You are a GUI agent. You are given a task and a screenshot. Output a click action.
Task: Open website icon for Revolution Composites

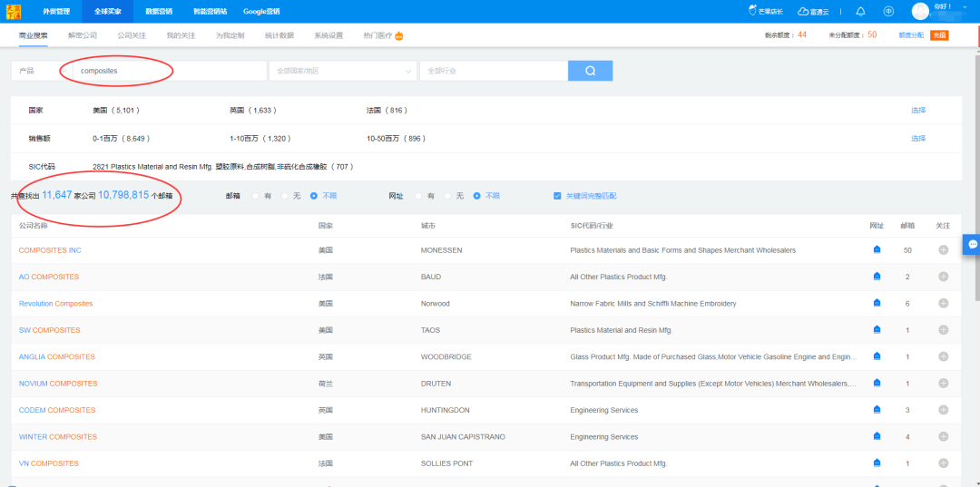877,303
